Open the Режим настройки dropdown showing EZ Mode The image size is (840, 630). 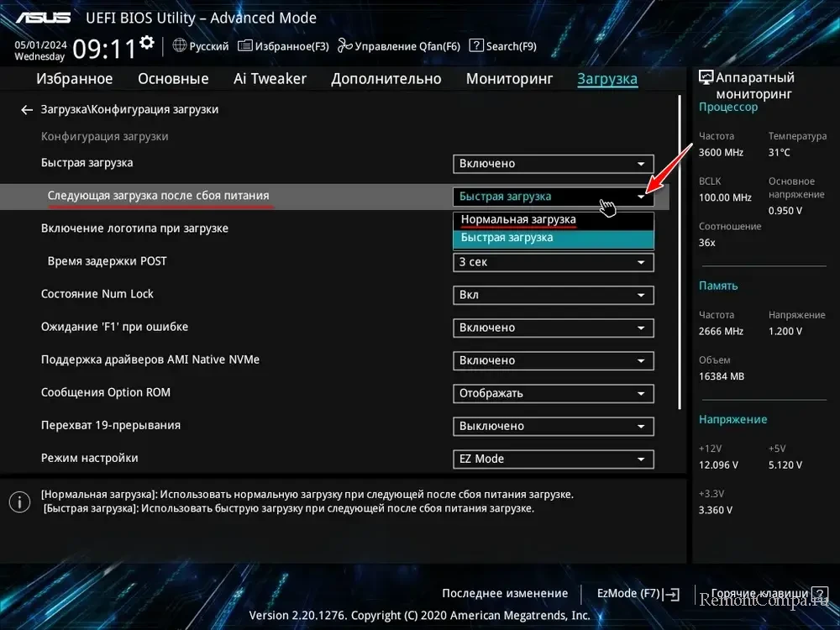pyautogui.click(x=553, y=459)
